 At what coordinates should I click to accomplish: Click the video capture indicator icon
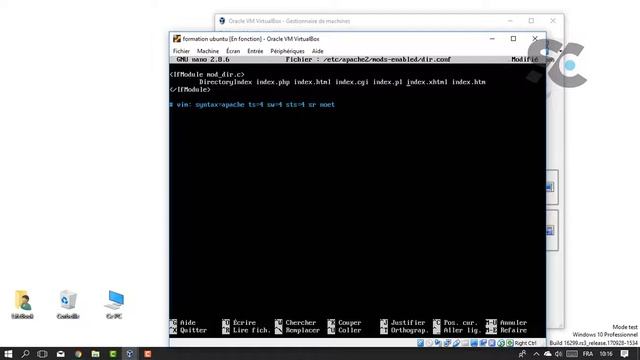tap(483, 343)
